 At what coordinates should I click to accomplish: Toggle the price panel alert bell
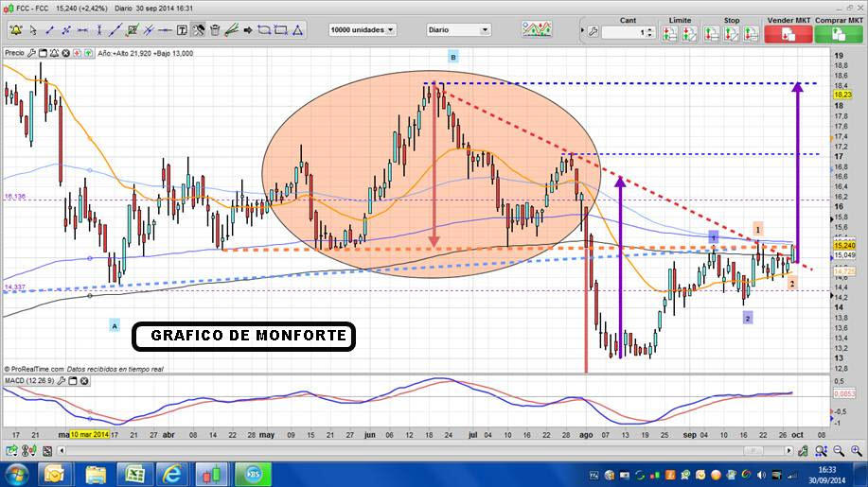tap(57, 54)
